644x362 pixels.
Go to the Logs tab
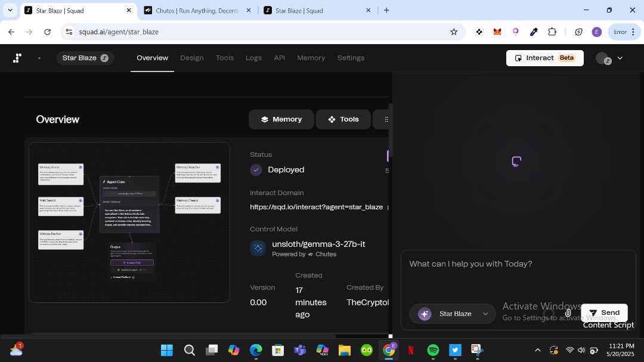[253, 58]
